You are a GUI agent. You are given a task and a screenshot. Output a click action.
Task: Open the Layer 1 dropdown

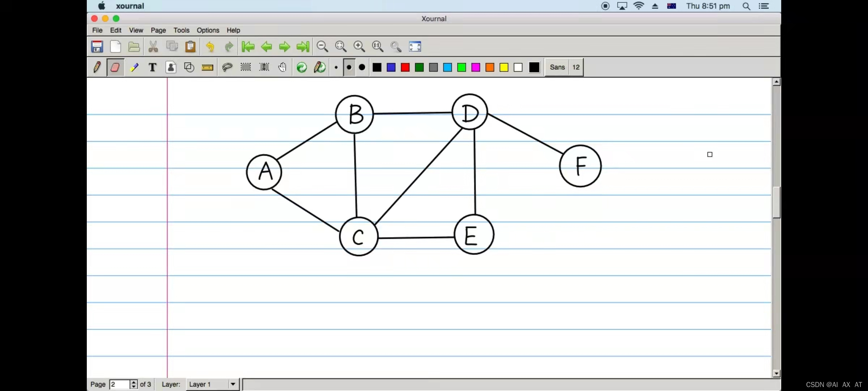pos(233,384)
